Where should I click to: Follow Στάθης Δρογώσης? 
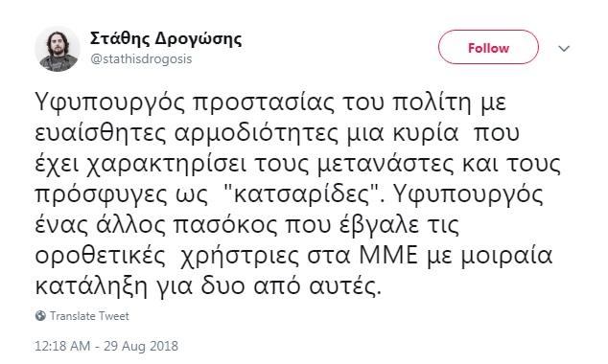(488, 47)
